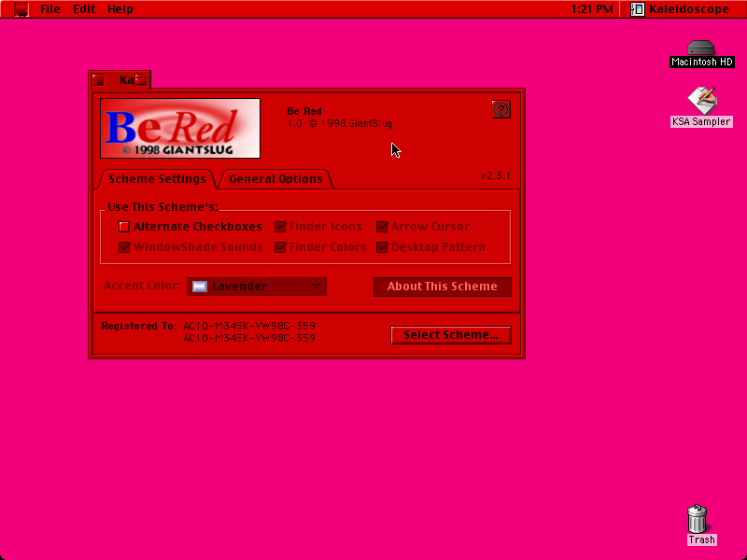Click the first registration code line

click(249, 326)
